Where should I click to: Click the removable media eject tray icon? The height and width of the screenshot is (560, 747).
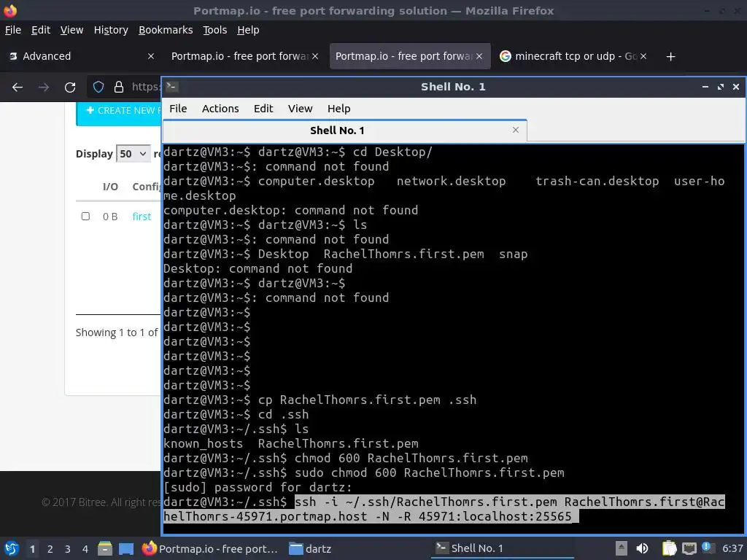tap(621, 548)
